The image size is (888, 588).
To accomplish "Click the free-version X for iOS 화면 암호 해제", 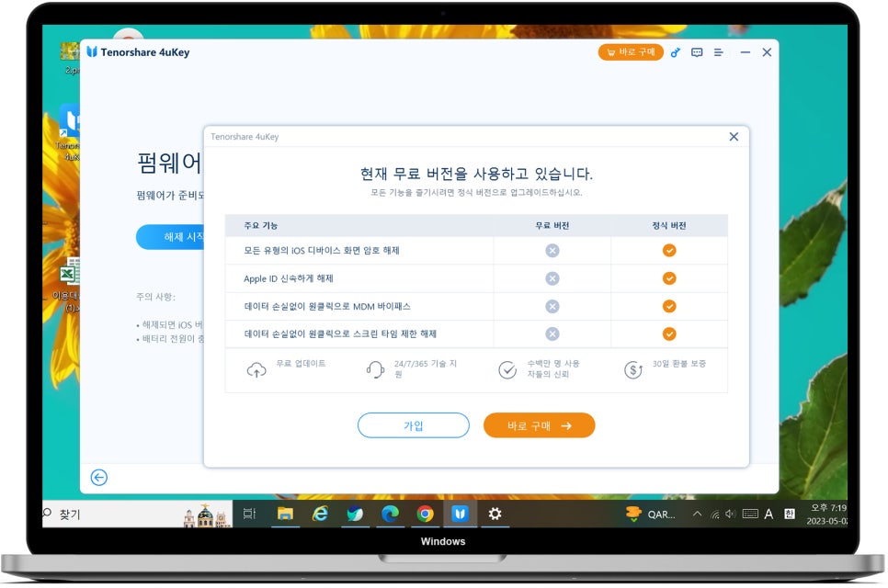I will point(552,251).
